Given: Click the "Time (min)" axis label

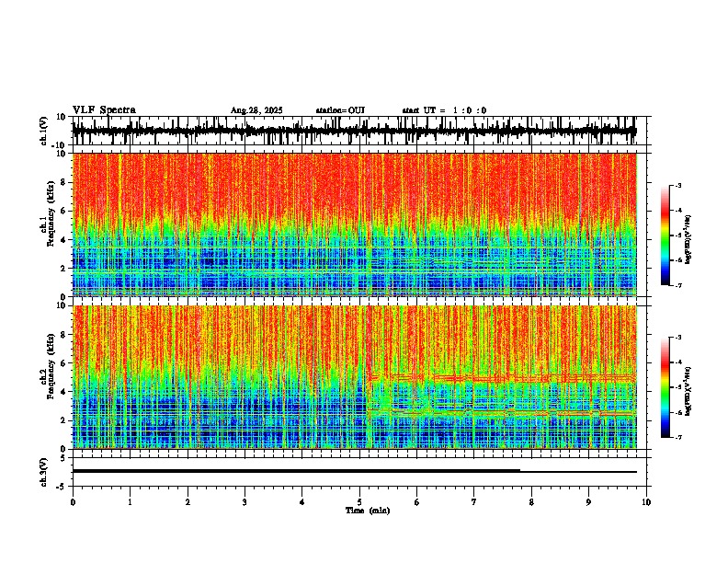Looking at the screenshot, I should pyautogui.click(x=368, y=511).
